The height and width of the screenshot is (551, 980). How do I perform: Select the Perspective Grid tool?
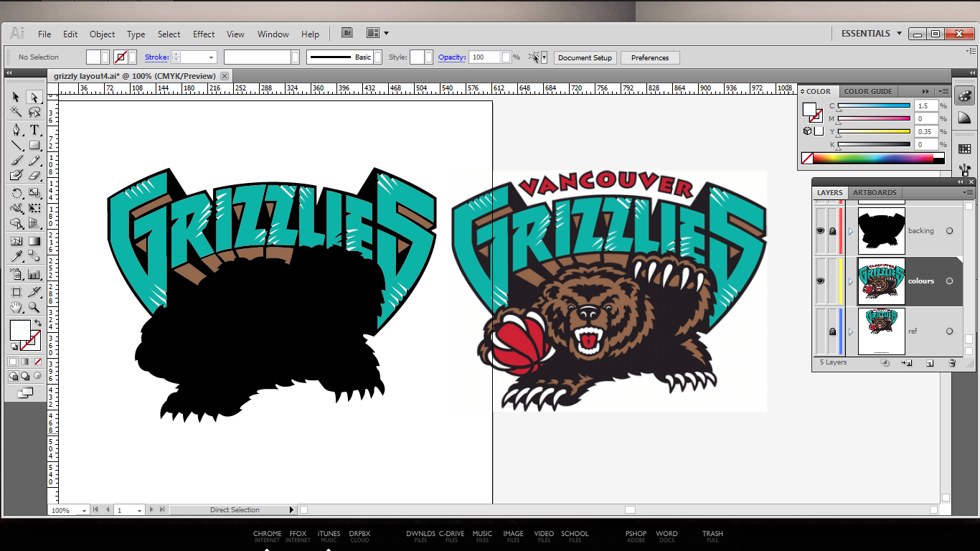(x=34, y=222)
